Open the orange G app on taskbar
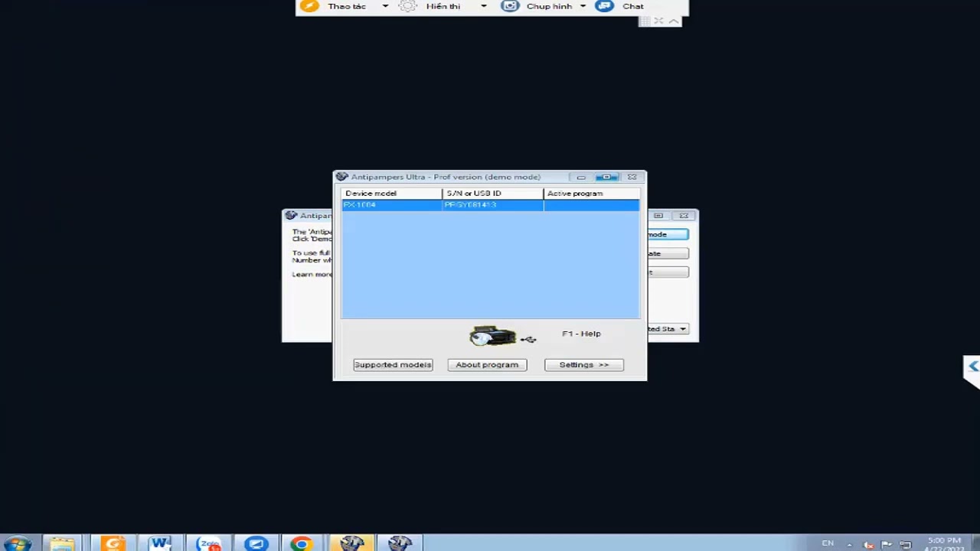 point(113,543)
